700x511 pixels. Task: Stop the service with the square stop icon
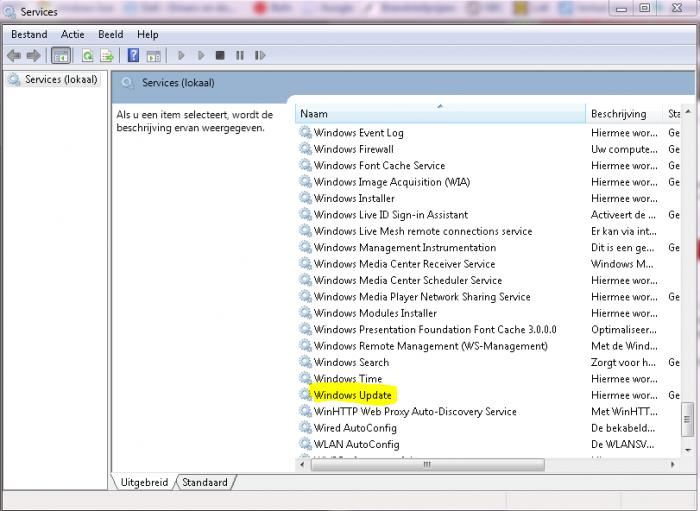pos(220,55)
